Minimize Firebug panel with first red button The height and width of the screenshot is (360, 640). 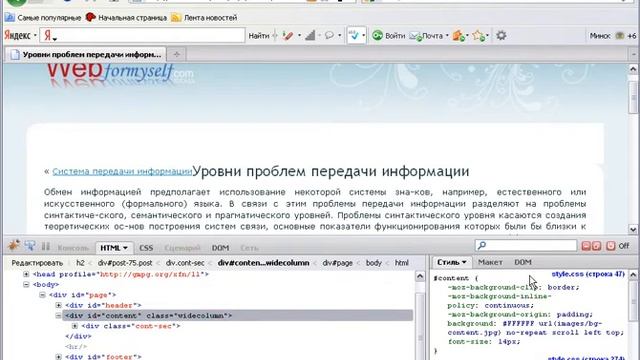pos(586,246)
